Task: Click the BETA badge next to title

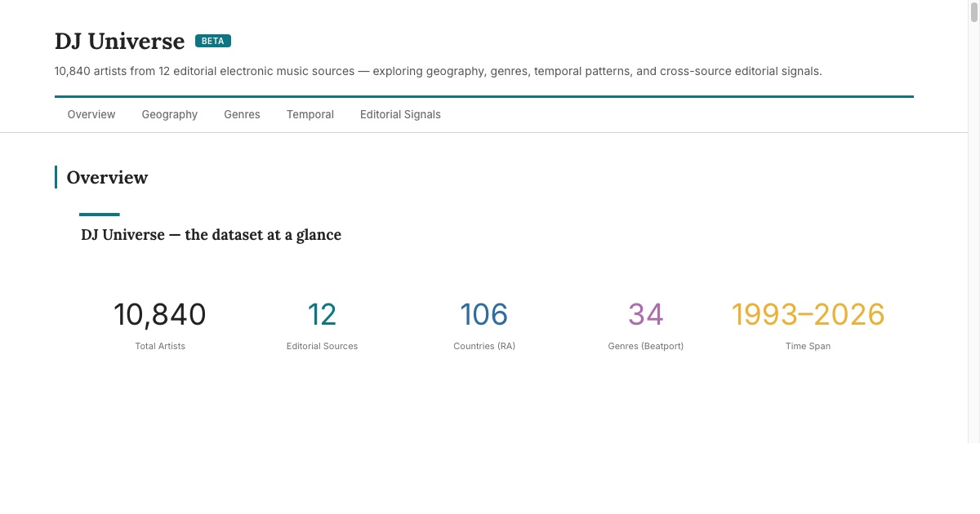Action: point(212,40)
